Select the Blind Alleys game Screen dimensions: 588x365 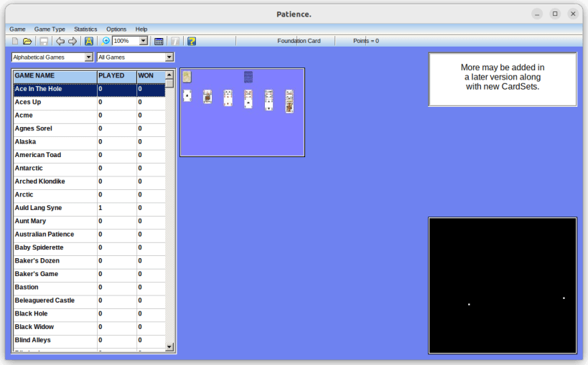pyautogui.click(x=89, y=341)
